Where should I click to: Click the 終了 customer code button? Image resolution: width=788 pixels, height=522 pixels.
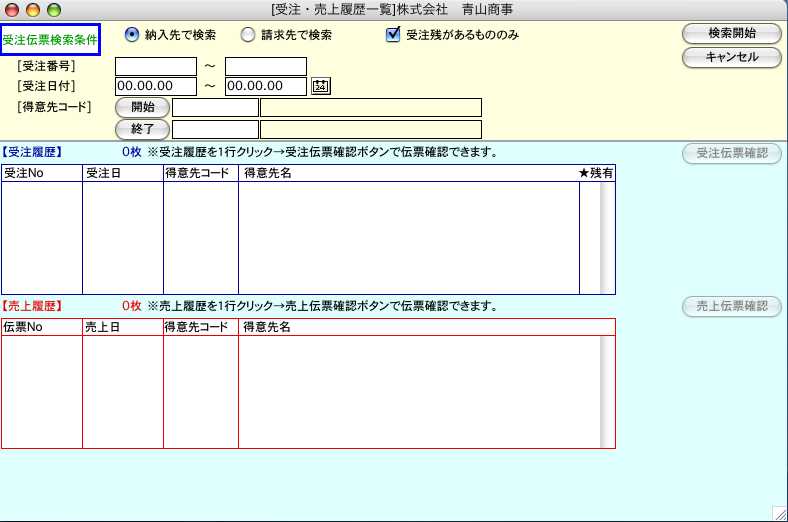[x=142, y=129]
